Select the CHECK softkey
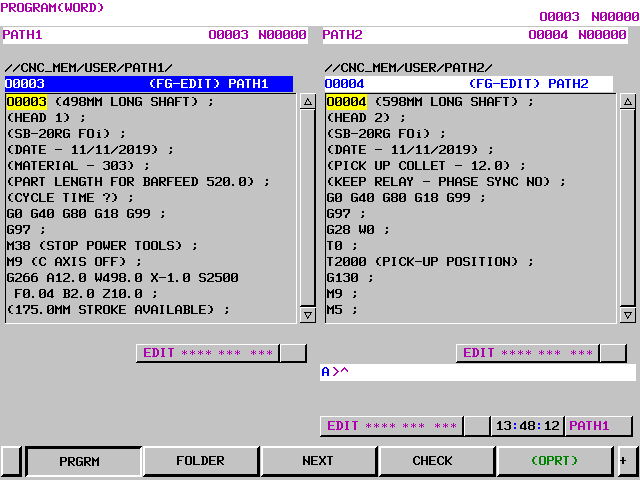Screen dimensions: 640x480 (432, 461)
